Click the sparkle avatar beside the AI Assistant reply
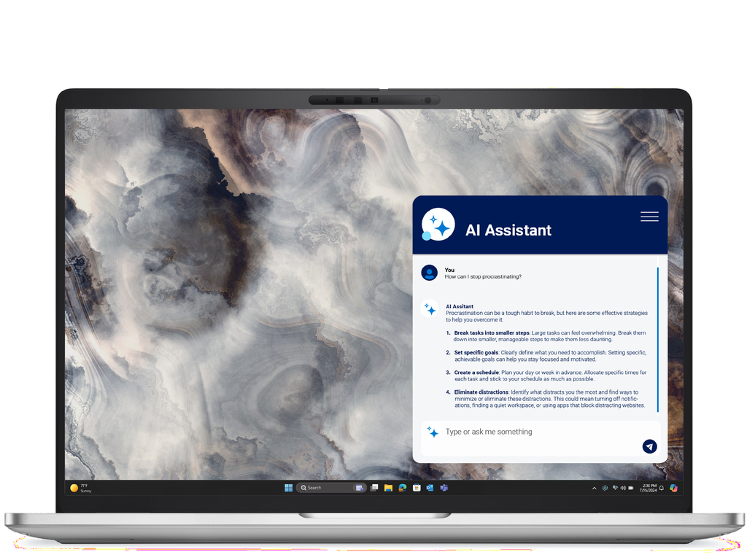Image resolution: width=747 pixels, height=560 pixels. pos(430,309)
